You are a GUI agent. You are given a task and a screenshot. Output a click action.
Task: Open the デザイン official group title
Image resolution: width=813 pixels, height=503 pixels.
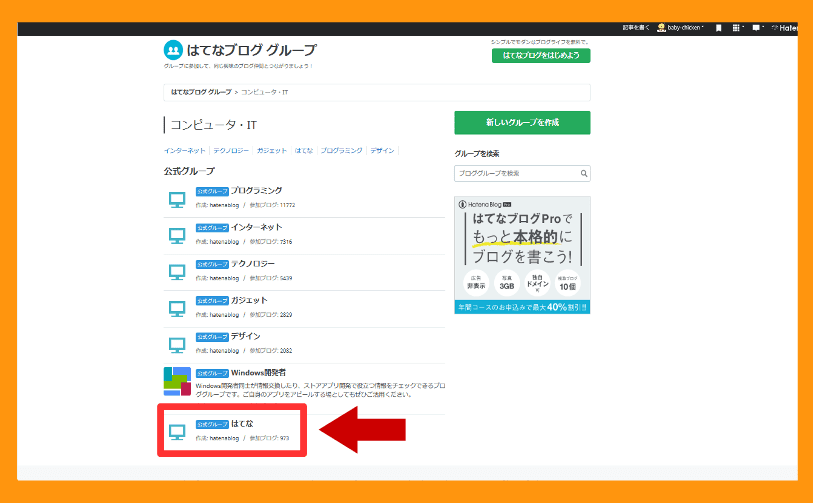coord(245,336)
